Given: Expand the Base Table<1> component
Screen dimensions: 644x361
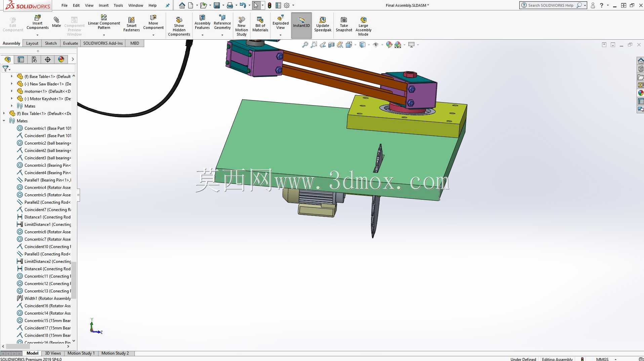Looking at the screenshot, I should coord(12,77).
